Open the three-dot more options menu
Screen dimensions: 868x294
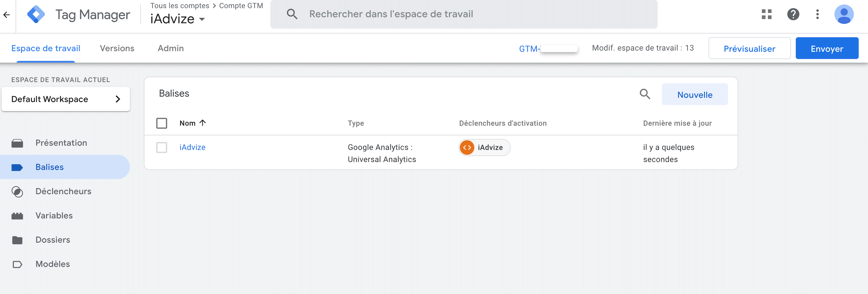pos(817,14)
